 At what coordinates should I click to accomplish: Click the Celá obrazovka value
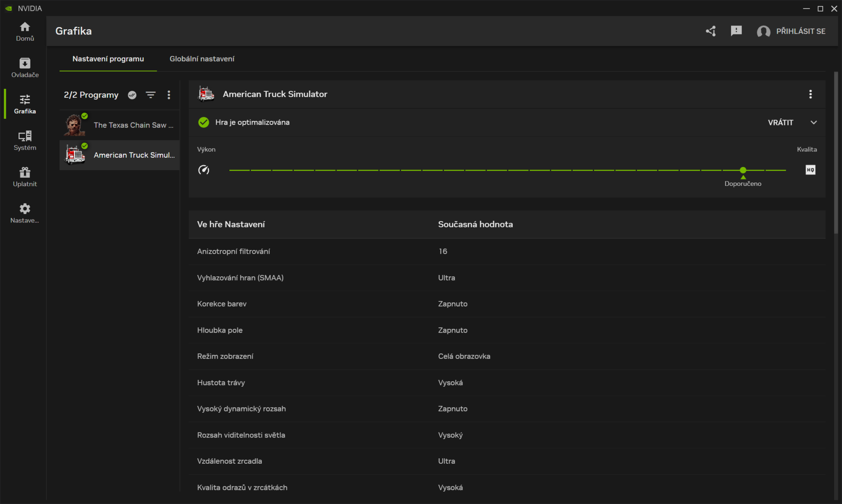[x=464, y=356]
